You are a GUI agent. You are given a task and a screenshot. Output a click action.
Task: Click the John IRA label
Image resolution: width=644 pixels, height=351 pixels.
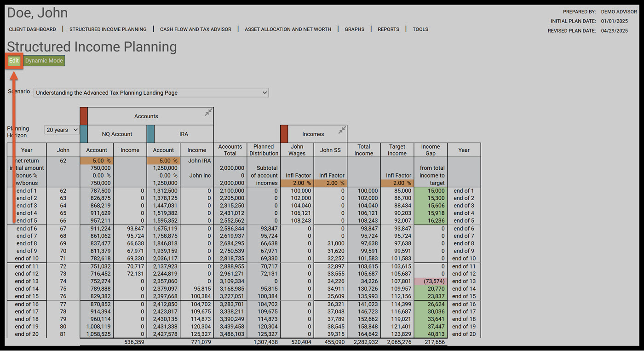[x=200, y=161]
